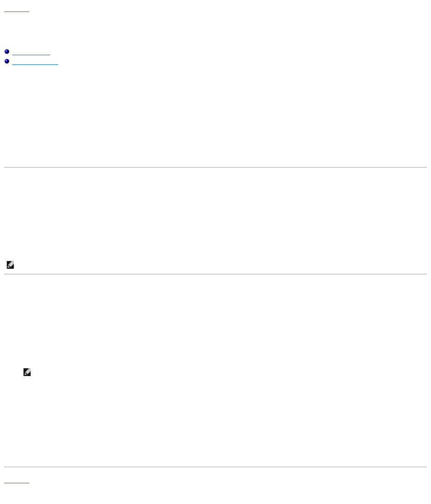Click the left-aligned pencil note icon

click(x=9, y=265)
